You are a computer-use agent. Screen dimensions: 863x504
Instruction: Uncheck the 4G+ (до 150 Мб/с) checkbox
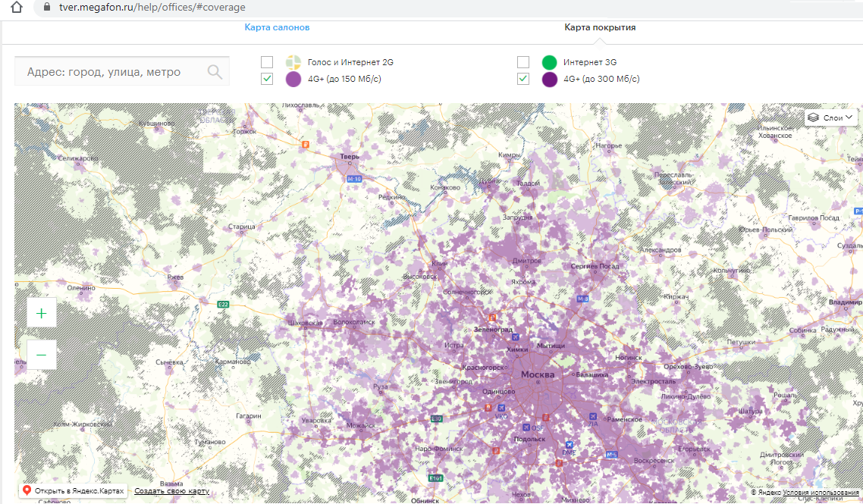[x=267, y=79]
